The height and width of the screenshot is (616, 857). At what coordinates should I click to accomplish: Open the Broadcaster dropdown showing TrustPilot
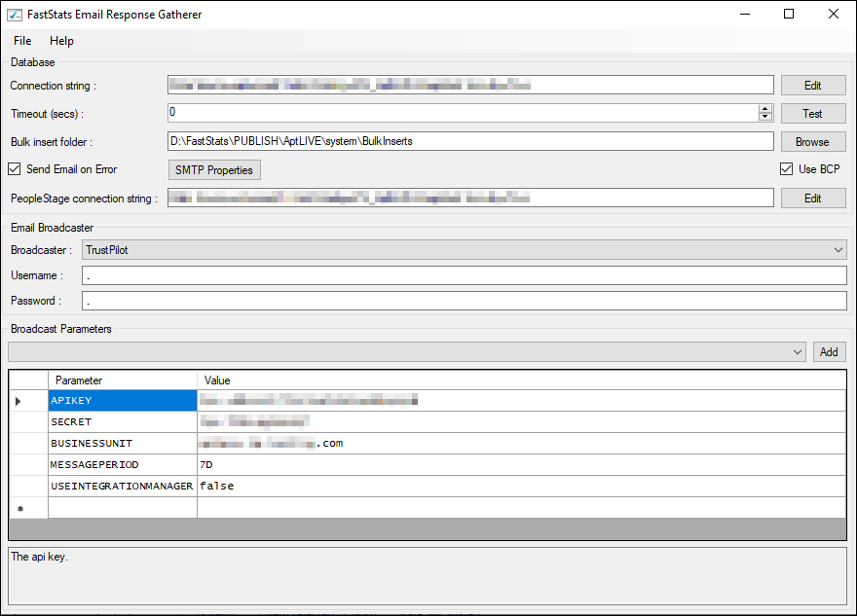click(464, 250)
